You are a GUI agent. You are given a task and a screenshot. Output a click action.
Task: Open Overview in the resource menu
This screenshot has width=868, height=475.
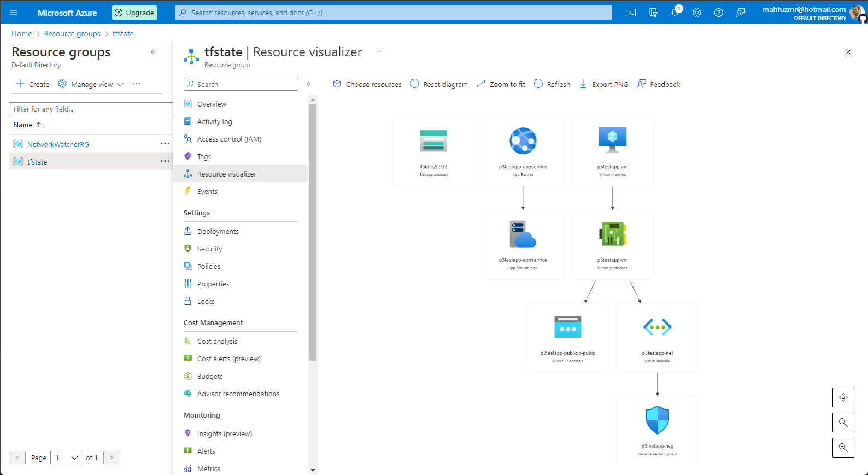pyautogui.click(x=212, y=104)
